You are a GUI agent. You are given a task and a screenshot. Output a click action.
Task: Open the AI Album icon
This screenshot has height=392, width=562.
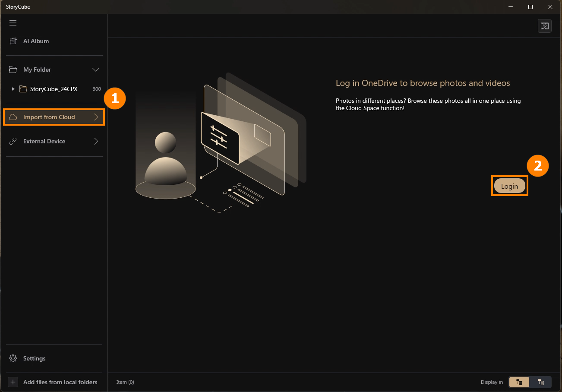pyautogui.click(x=13, y=41)
